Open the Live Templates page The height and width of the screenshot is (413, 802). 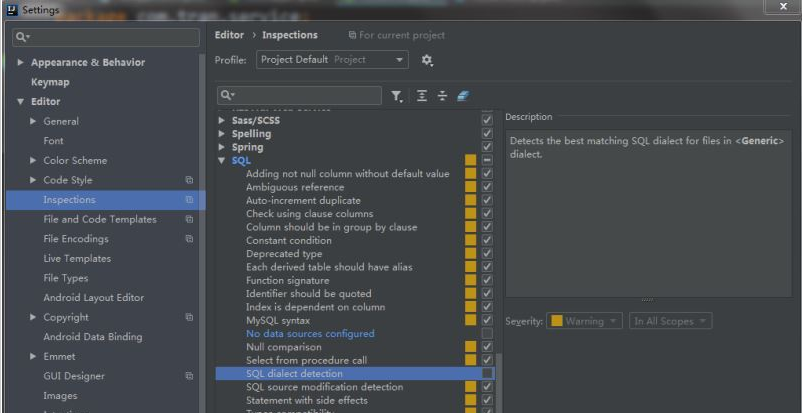(x=77, y=258)
